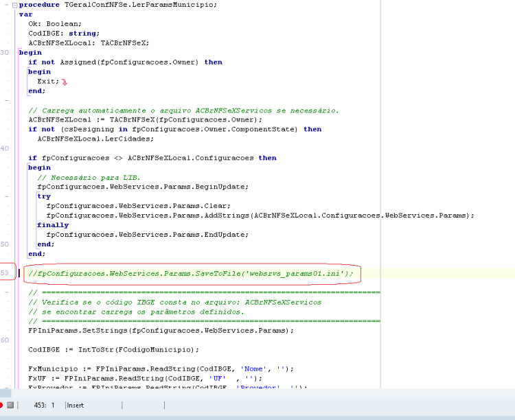Click the gray stop macro button
Screen dimensions: 515x420
[x=10, y=405]
